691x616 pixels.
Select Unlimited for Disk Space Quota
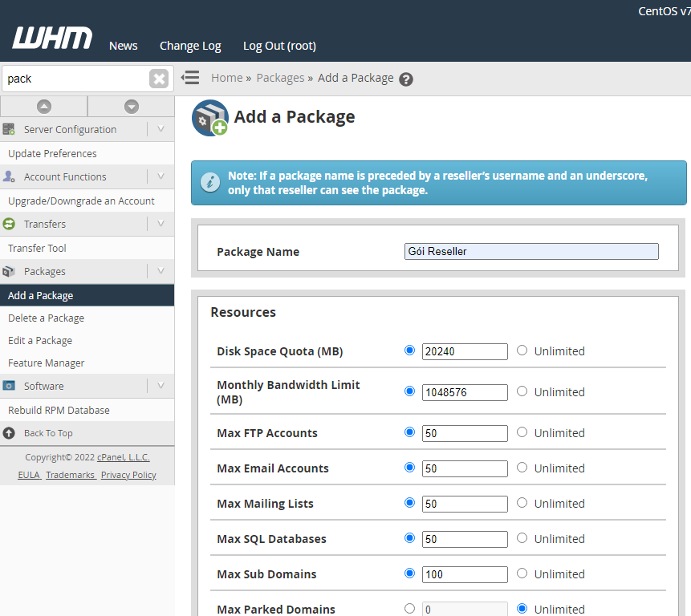coord(522,351)
